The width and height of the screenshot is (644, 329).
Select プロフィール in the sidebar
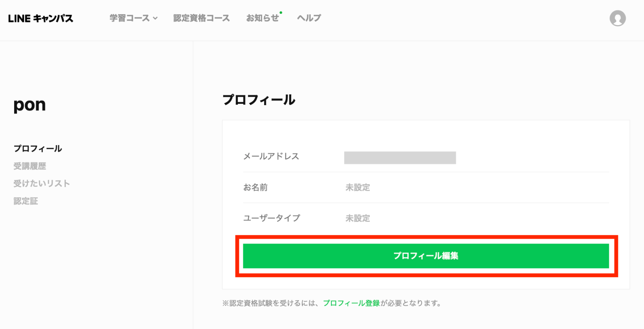[37, 149]
